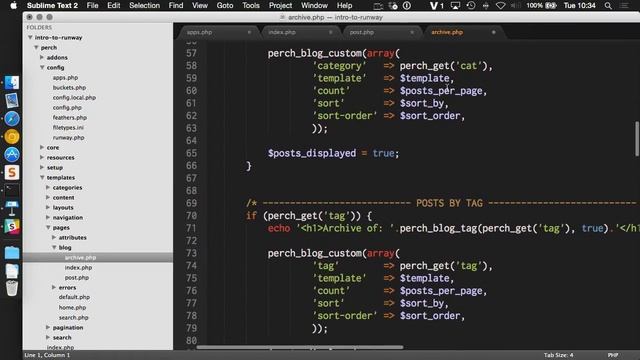Image resolution: width=640 pixels, height=360 pixels.
Task: Open search.php in the pages folder
Action: pyautogui.click(x=73, y=318)
